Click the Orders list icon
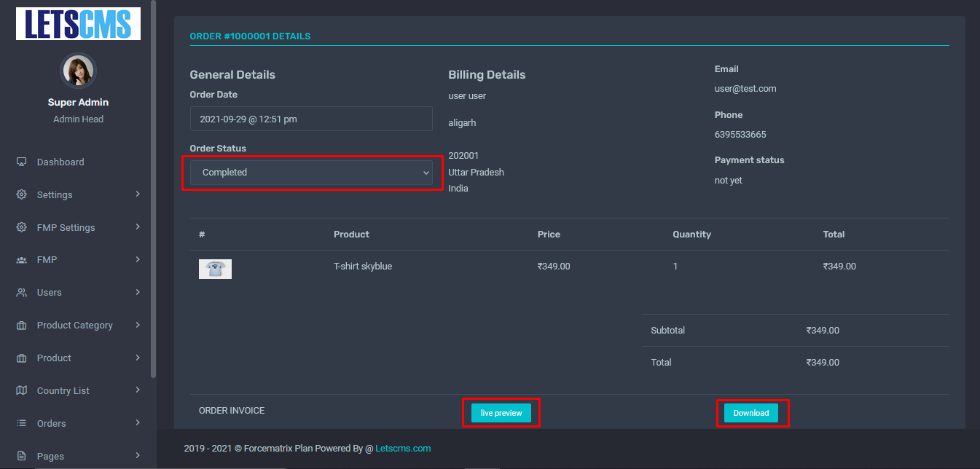Viewport: 980px width, 469px height. [x=22, y=423]
